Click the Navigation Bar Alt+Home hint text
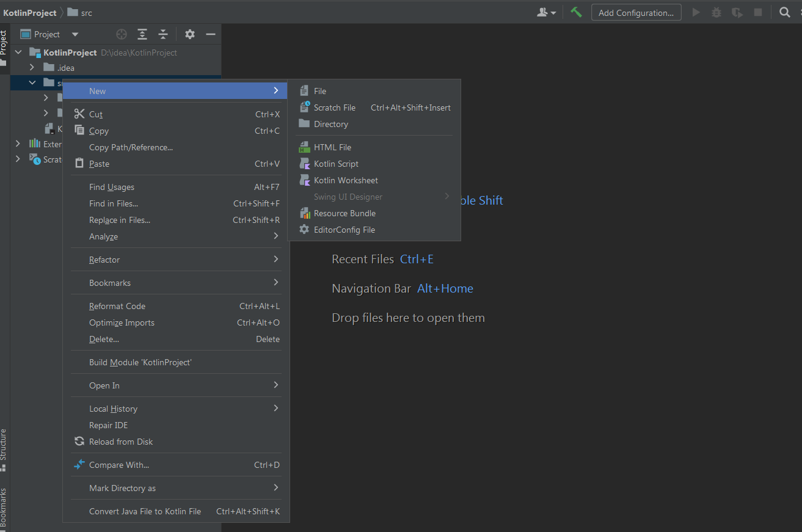This screenshot has height=532, width=802. pyautogui.click(x=403, y=288)
